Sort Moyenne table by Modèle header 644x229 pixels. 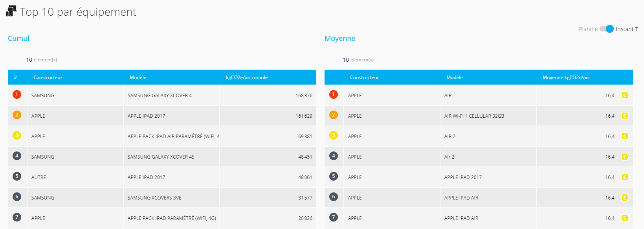click(x=455, y=78)
